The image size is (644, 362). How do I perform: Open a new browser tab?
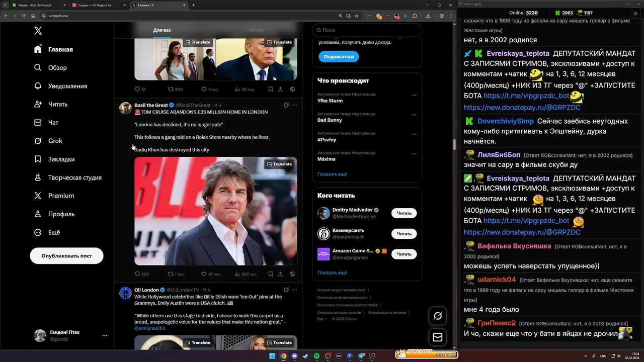click(x=194, y=5)
